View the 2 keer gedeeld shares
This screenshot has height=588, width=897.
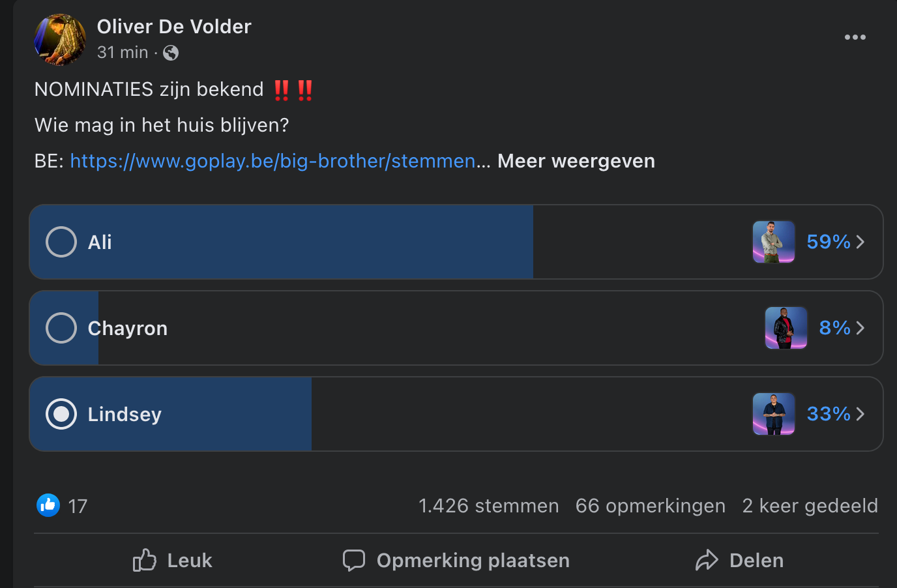pos(810,506)
